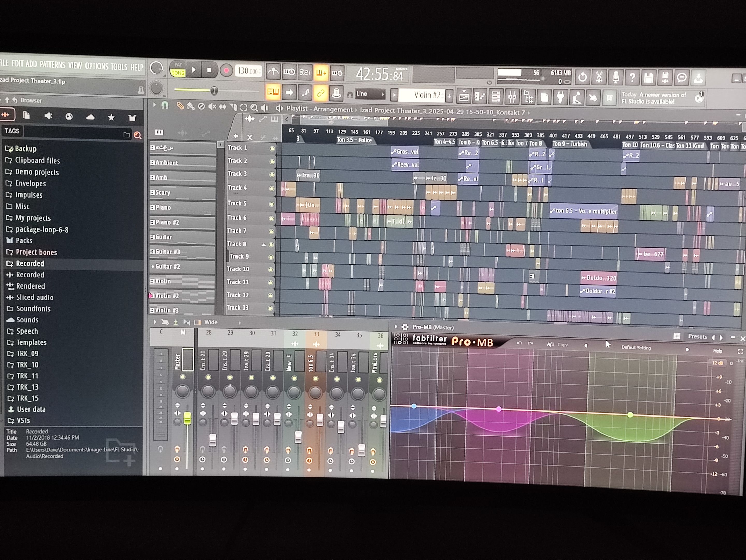The width and height of the screenshot is (746, 560).
Task: Click the save project floppy icon
Action: pos(648,78)
